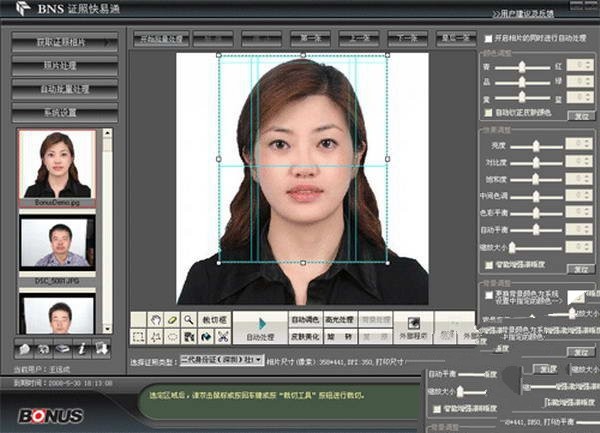The width and height of the screenshot is (600, 433).
Task: Click the speech bubble icon in bottom-left bar
Action: (x=24, y=348)
